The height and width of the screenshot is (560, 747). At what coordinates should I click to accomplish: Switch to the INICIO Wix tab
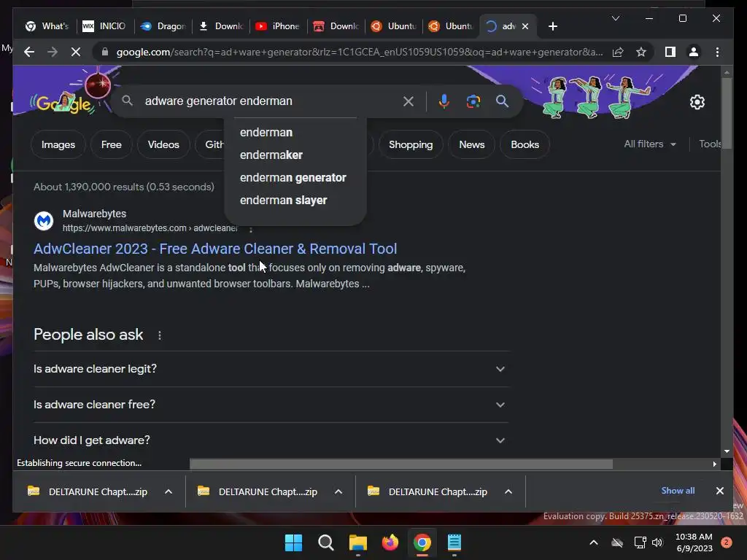(104, 26)
